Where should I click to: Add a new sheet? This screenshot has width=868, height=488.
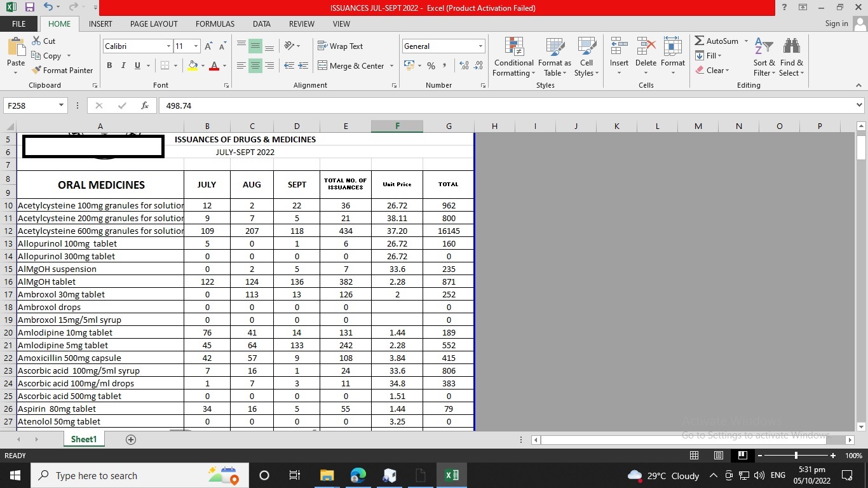131,440
